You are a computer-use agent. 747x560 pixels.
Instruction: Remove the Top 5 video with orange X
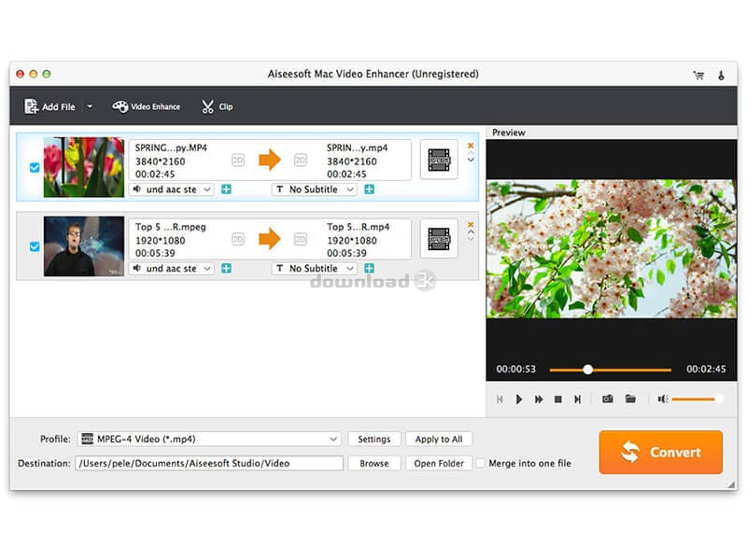pos(471,225)
